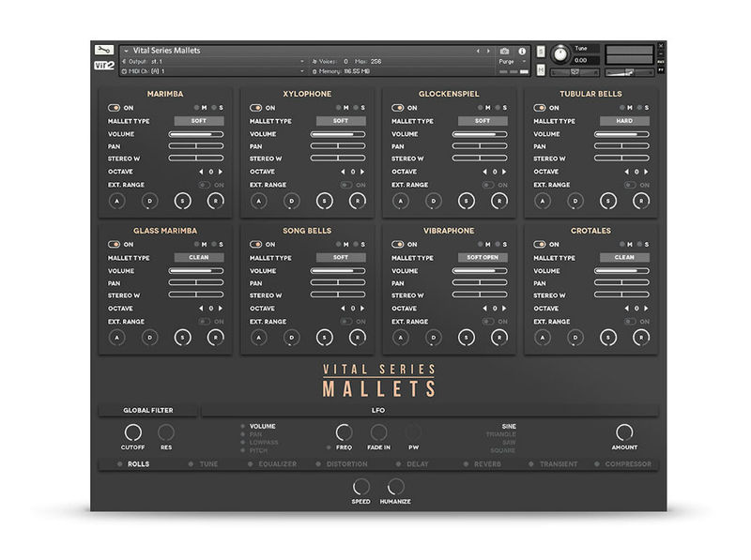Click the Rolls Speed knob
This screenshot has height=560, width=751.
point(360,487)
